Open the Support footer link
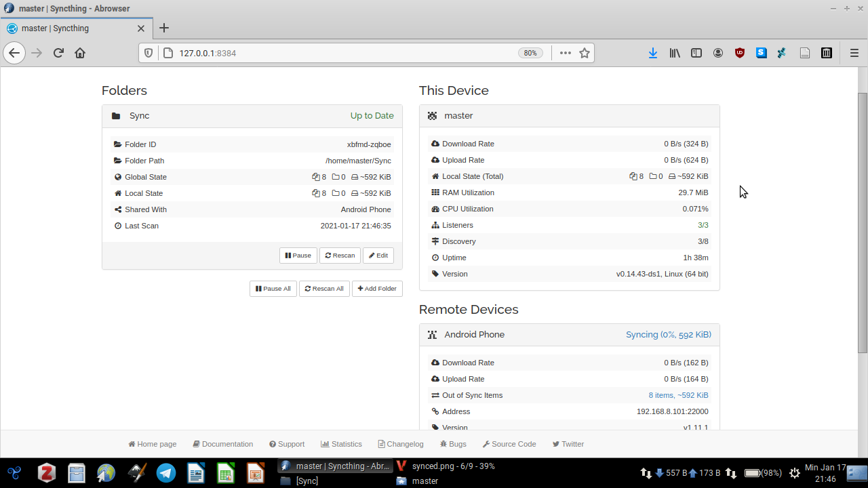Screen dimensions: 868x488 (x=287, y=444)
